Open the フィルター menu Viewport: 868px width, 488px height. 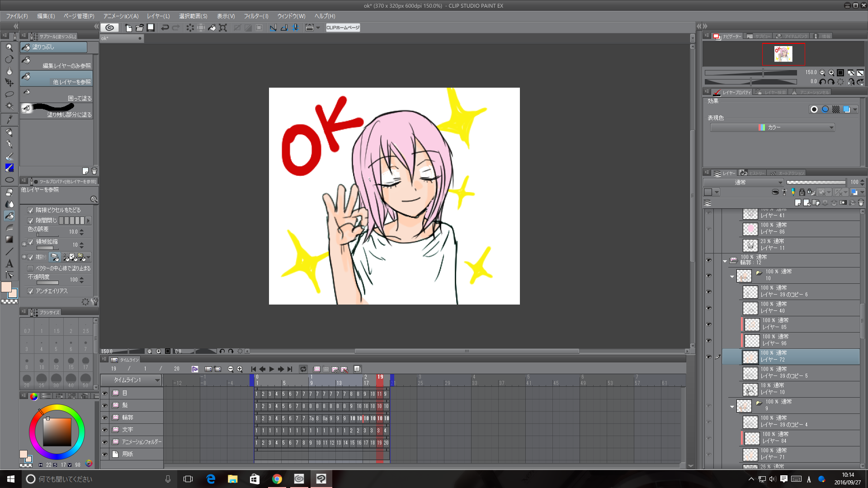(x=256, y=16)
